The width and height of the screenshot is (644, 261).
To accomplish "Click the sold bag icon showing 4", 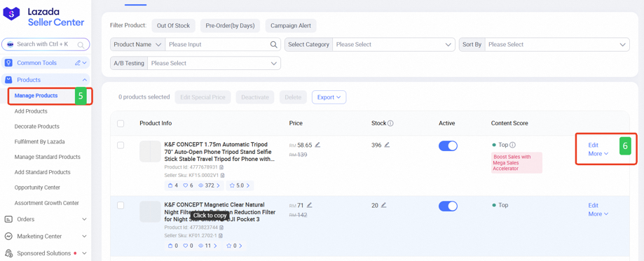I will click(171, 185).
